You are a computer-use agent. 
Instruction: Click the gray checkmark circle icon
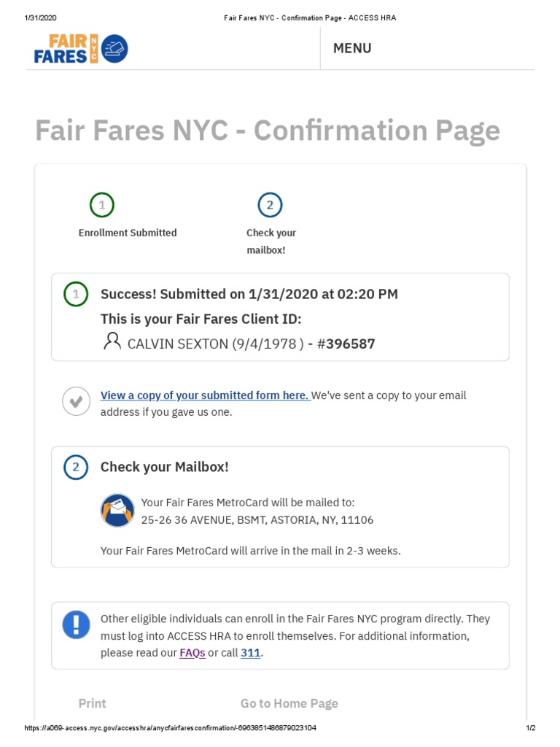pos(76,401)
